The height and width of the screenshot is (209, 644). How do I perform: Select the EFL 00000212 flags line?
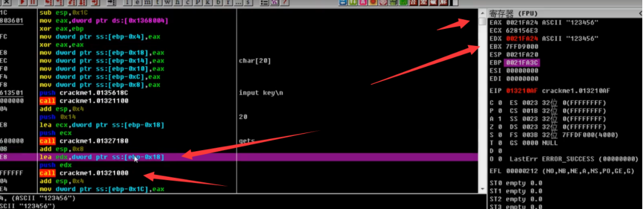pyautogui.click(x=562, y=171)
